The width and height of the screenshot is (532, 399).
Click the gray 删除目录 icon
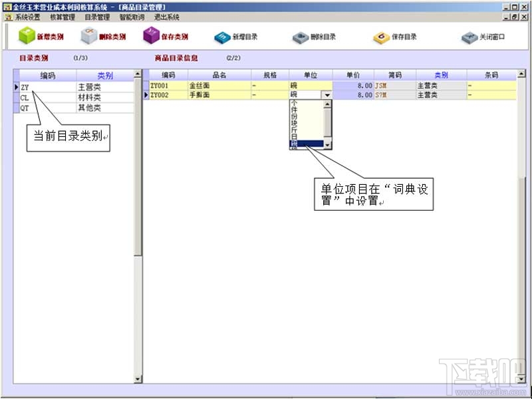(301, 37)
